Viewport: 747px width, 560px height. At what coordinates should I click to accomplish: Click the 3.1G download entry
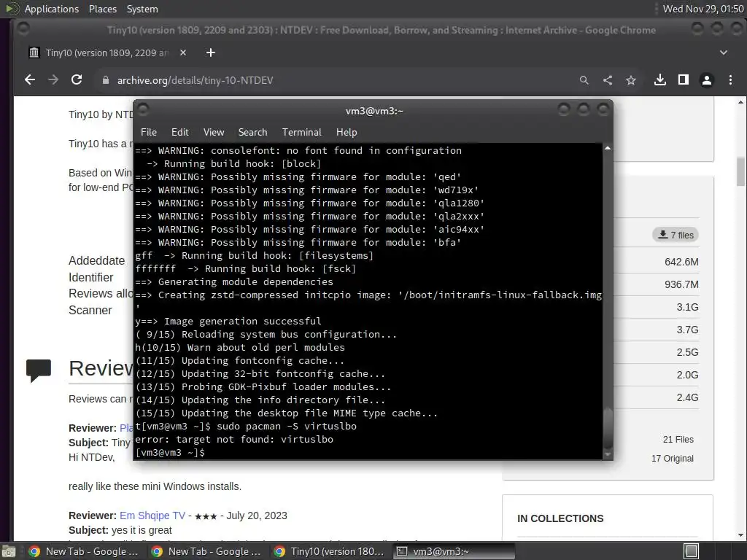coord(687,307)
